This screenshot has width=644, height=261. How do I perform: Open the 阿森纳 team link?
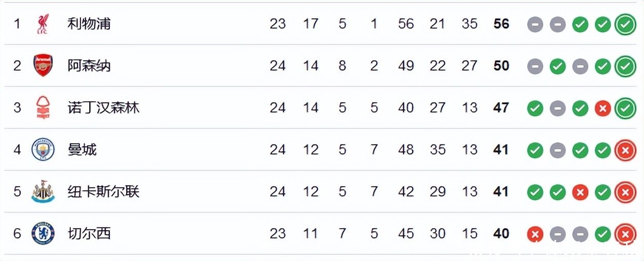[x=89, y=66]
